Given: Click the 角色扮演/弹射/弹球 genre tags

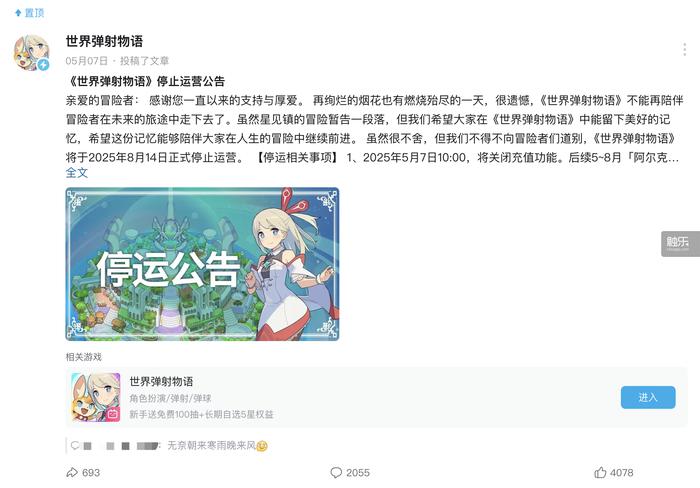Looking at the screenshot, I should point(171,398).
